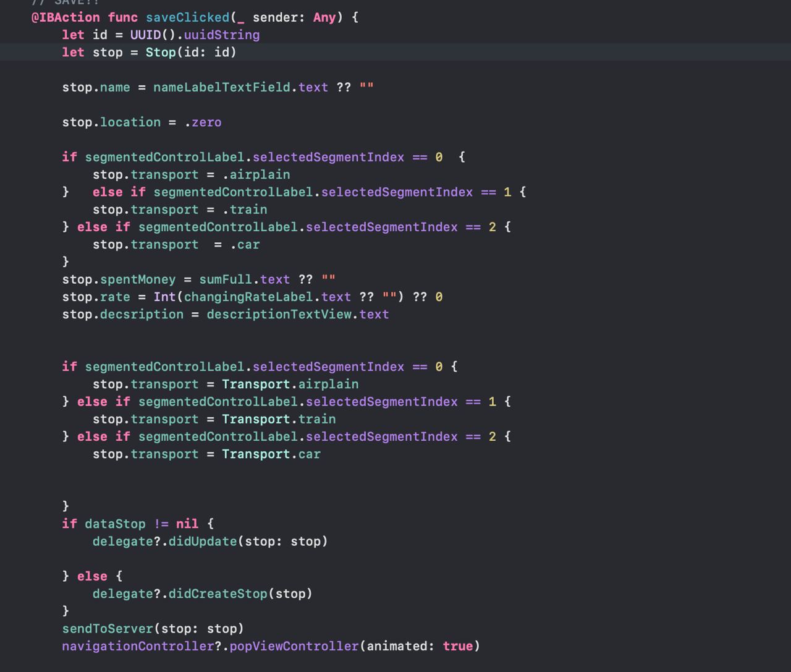Click the saveClicked function name
The image size is (791, 672).
click(188, 17)
